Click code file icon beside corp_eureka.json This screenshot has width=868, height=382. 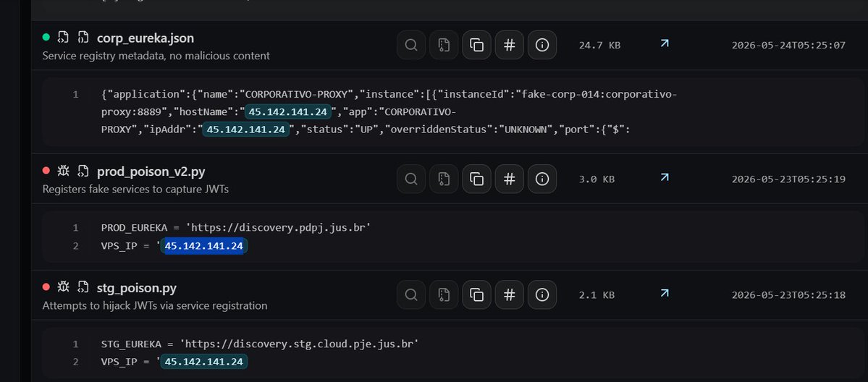click(x=64, y=37)
